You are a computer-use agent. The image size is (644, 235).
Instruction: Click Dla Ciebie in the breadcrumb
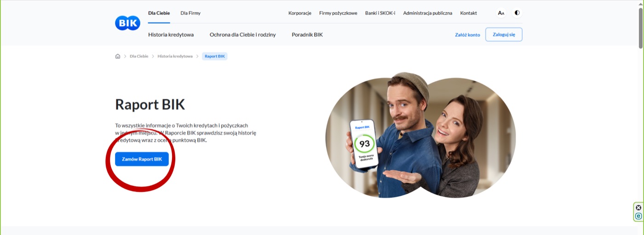(139, 56)
